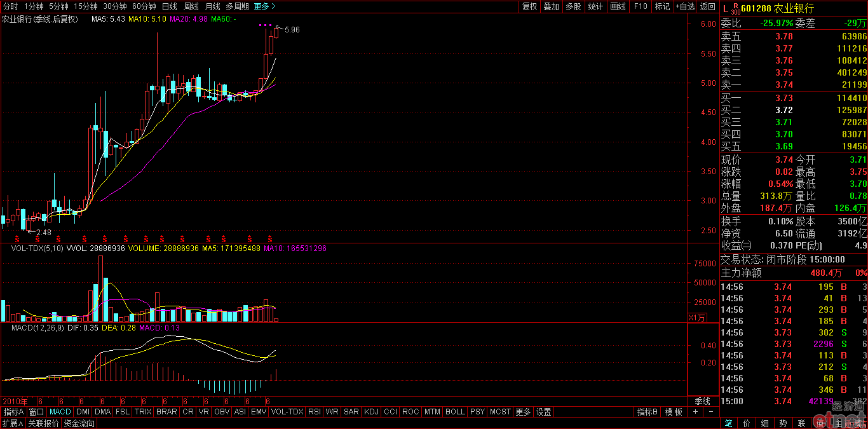Viewport: 868px width, 429px height.
Task: Select the 30分钟 timeframe
Action: pos(115,6)
